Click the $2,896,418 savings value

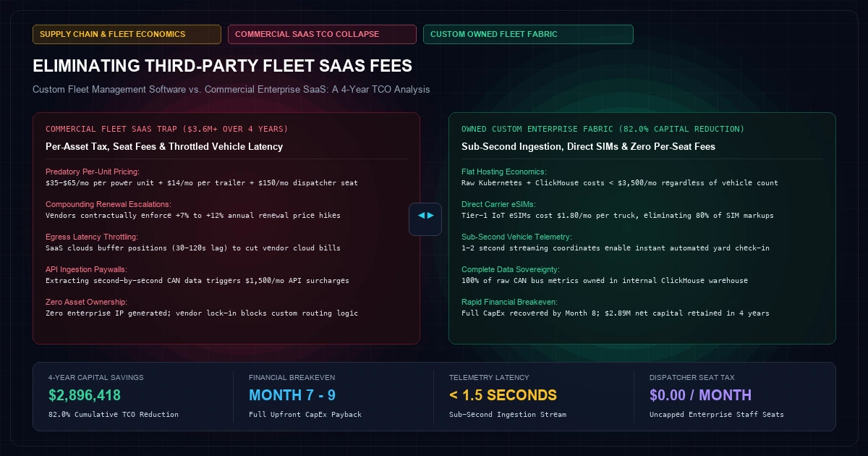85,395
